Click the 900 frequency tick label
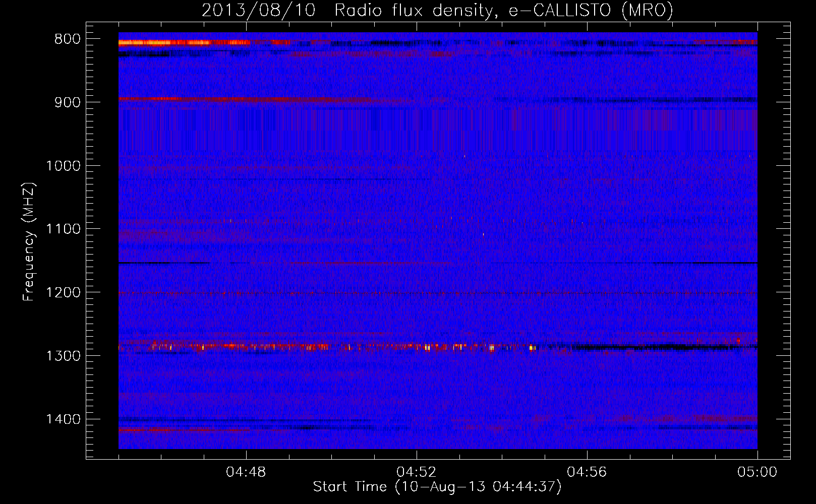Screen dimensions: 816x504 click(x=67, y=102)
